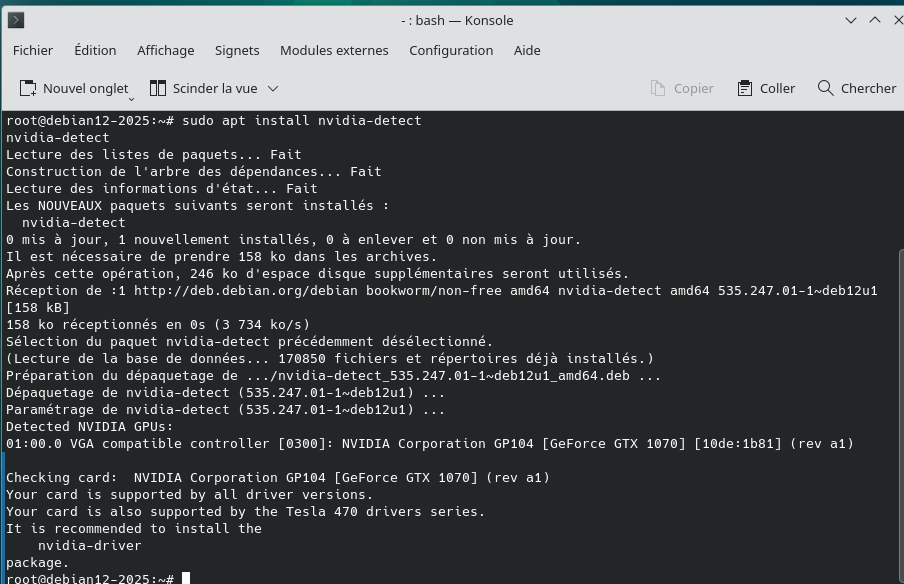The image size is (904, 584).
Task: Open the Modules externes menu
Action: [334, 51]
